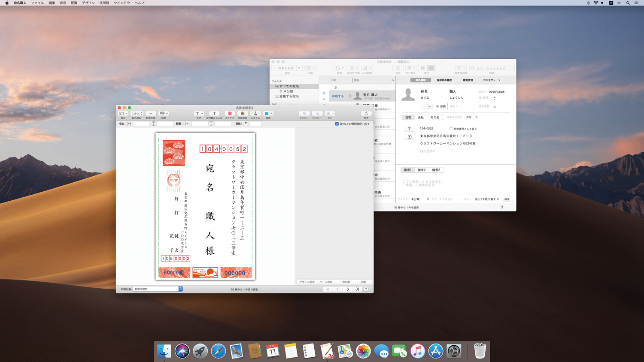The image size is (644, 362).
Task: Switch to the 挨拶状の履歴 tab
Action: pos(444,80)
